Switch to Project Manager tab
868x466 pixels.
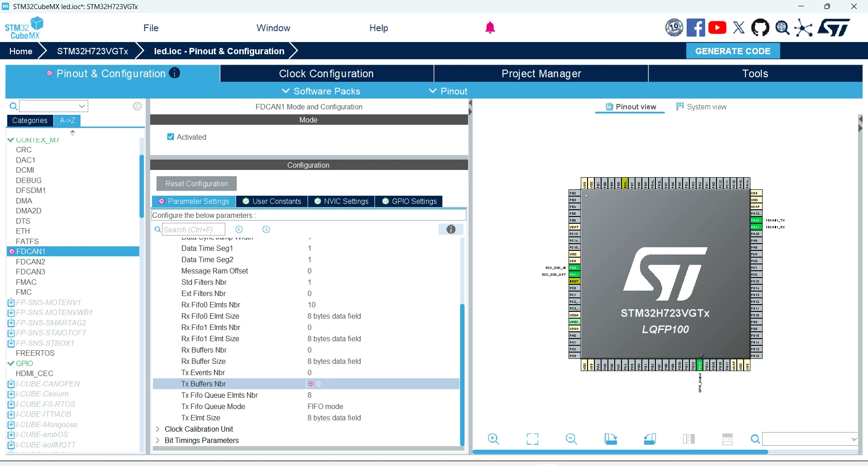pos(541,74)
